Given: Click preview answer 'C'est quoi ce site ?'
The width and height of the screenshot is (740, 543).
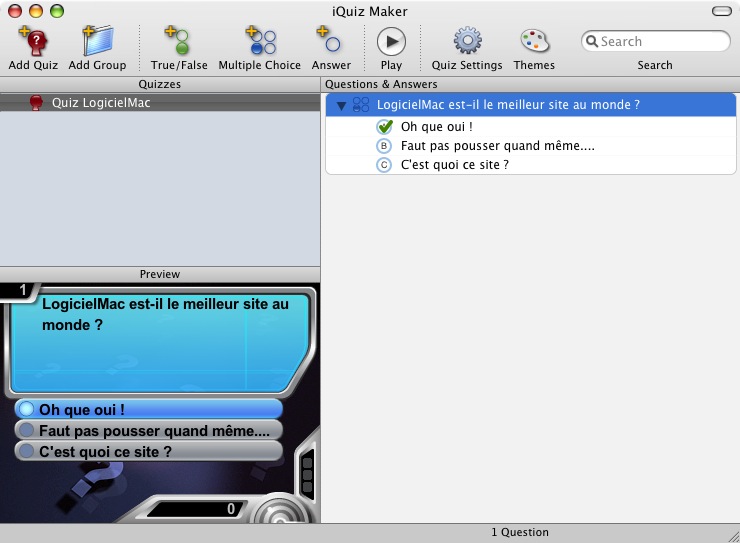Looking at the screenshot, I should pyautogui.click(x=149, y=451).
